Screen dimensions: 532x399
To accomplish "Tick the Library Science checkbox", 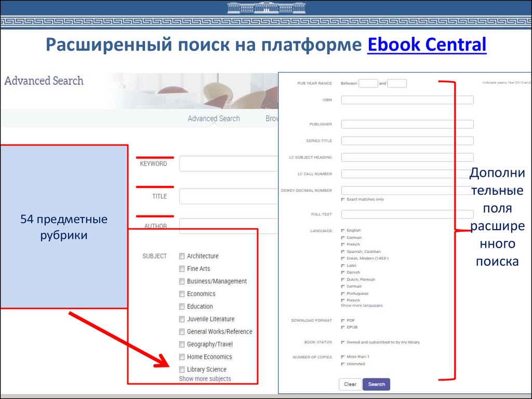I will 182,369.
